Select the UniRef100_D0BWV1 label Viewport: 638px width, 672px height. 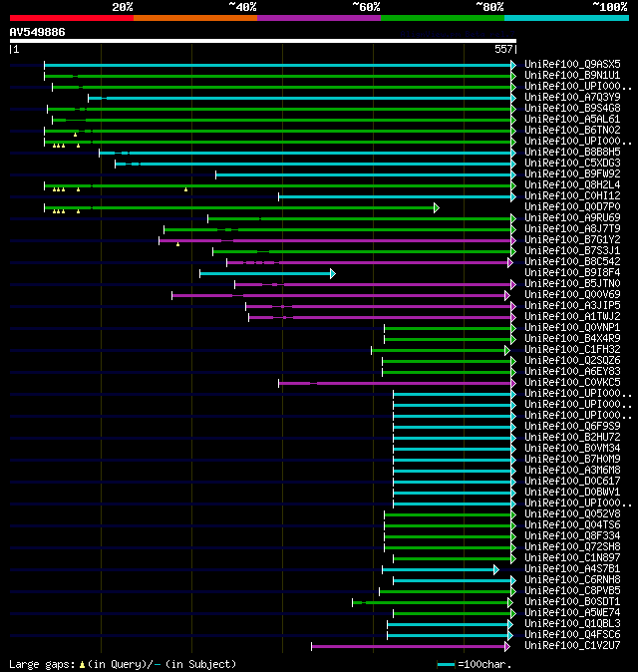(572, 492)
